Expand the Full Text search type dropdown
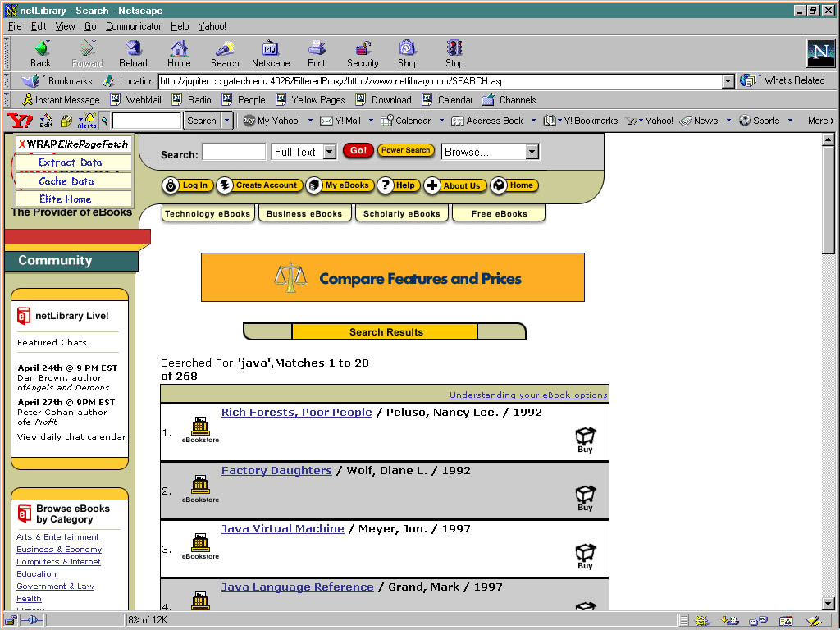 (329, 152)
